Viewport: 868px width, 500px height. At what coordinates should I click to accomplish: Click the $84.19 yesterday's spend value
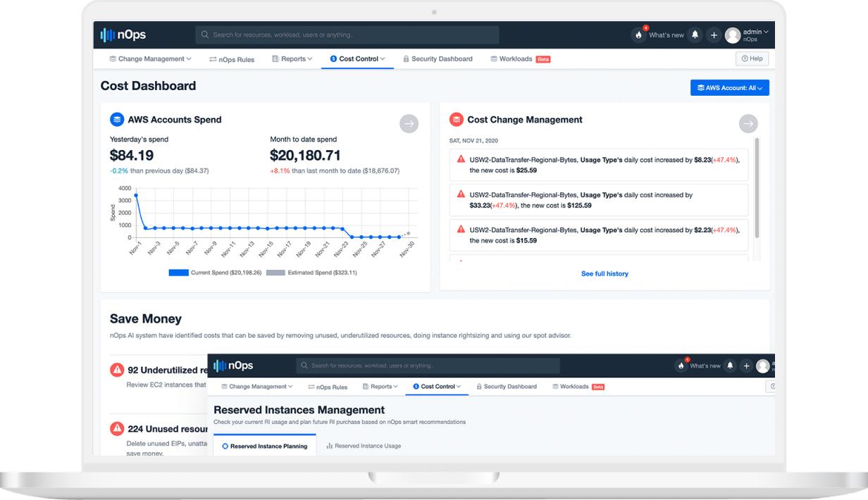click(132, 156)
